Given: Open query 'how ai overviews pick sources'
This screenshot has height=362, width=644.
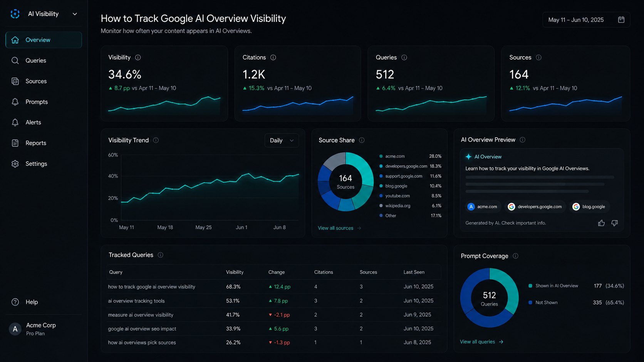Looking at the screenshot, I should coord(142,342).
